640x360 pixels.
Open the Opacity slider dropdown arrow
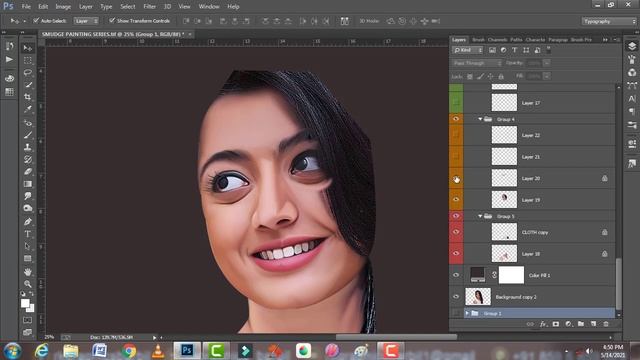(547, 63)
